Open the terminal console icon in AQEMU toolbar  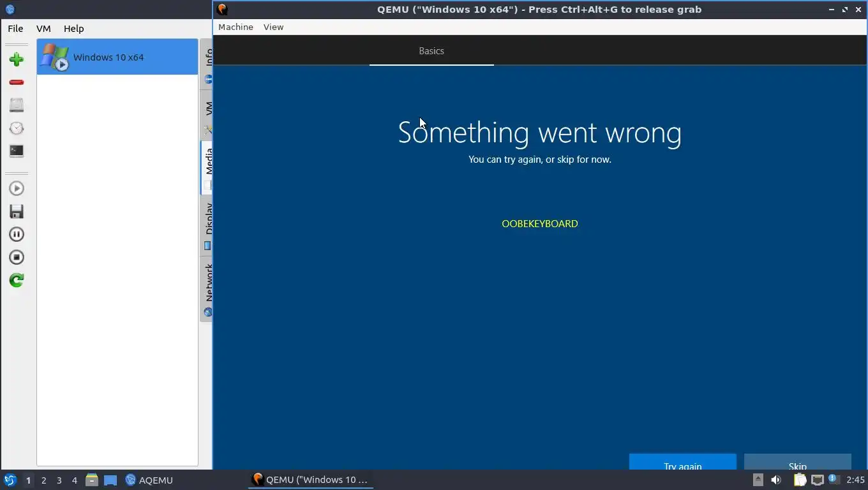17,151
